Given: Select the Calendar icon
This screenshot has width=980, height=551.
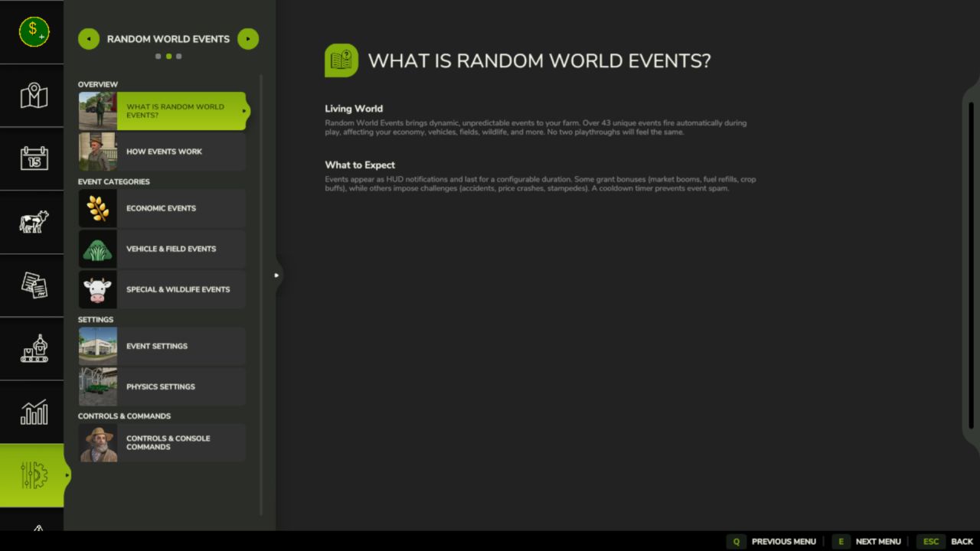Looking at the screenshot, I should pos(32,158).
